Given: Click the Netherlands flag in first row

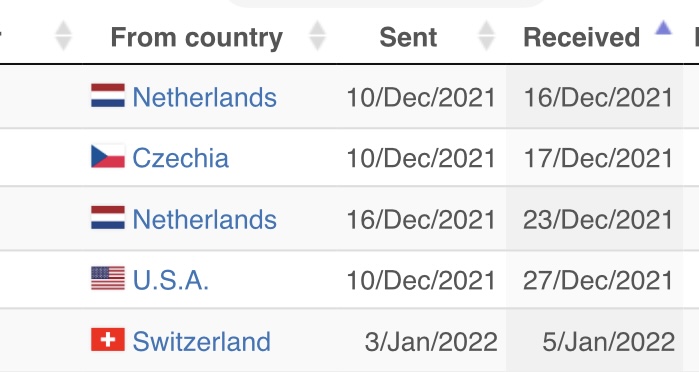Looking at the screenshot, I should point(108,95).
